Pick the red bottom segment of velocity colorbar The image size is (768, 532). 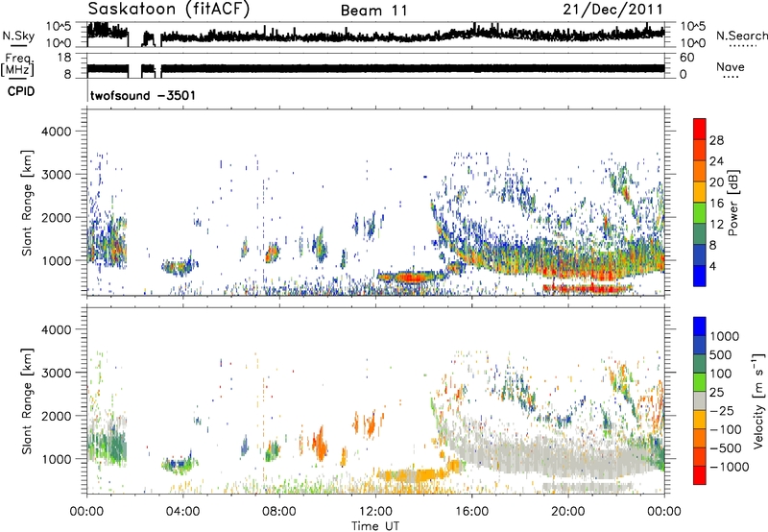tap(700, 475)
